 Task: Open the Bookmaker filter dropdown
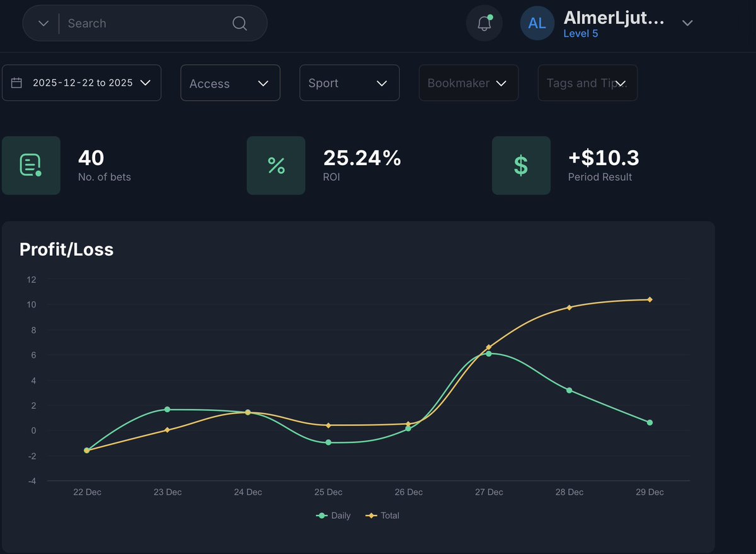pos(468,82)
